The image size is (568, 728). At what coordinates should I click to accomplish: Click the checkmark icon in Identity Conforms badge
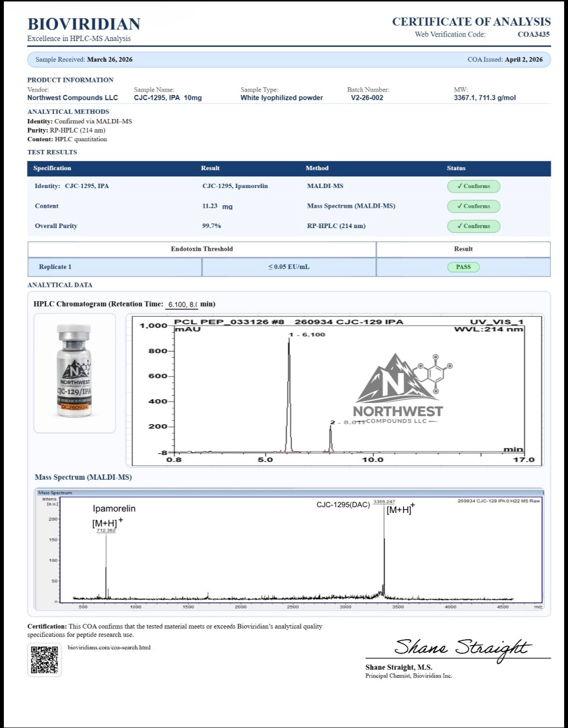(461, 186)
